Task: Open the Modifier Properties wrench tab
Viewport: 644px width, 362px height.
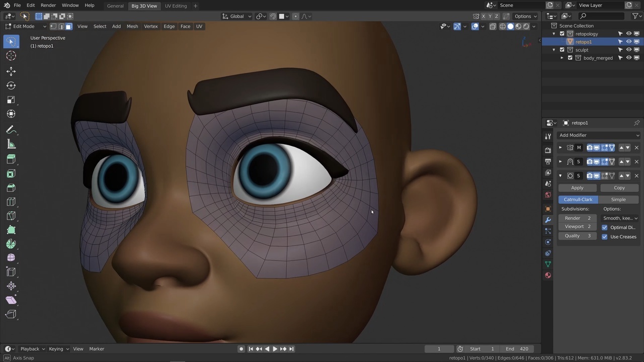Action: click(x=548, y=220)
